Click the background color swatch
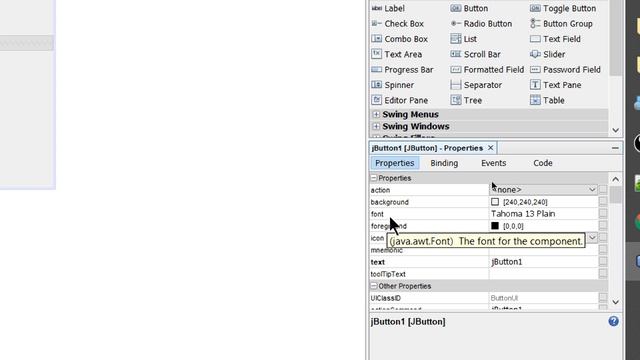 [x=495, y=202]
